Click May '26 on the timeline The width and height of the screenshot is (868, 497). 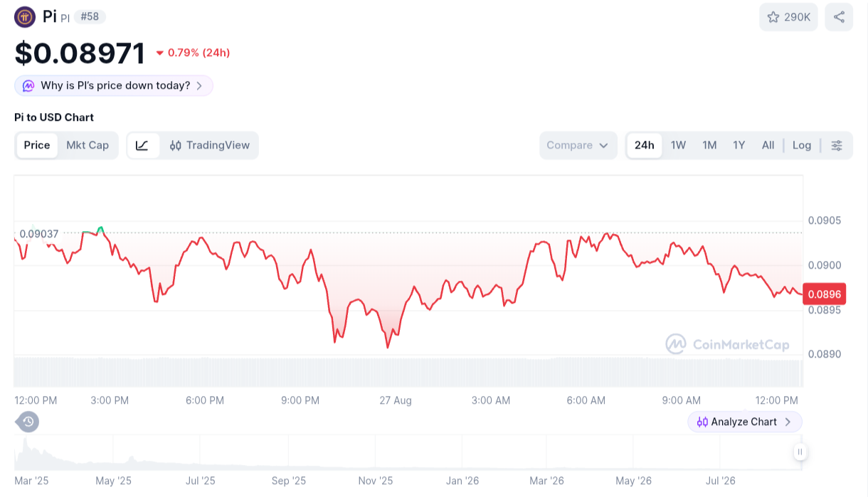pos(634,481)
